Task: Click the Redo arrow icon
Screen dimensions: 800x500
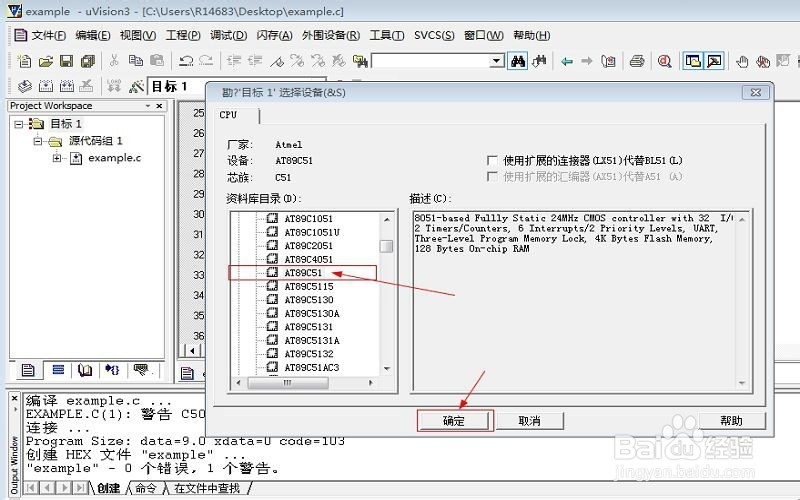Action: pyautogui.click(x=206, y=61)
